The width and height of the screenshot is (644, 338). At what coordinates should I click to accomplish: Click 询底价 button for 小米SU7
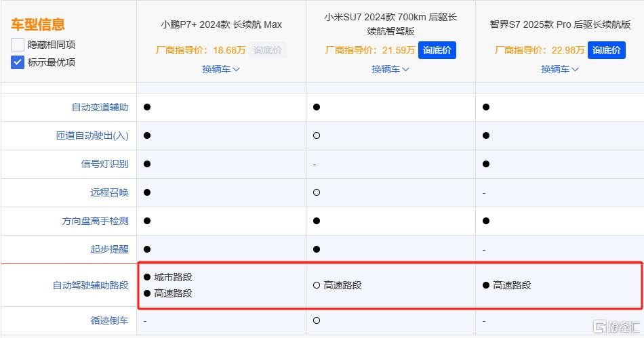pos(437,50)
